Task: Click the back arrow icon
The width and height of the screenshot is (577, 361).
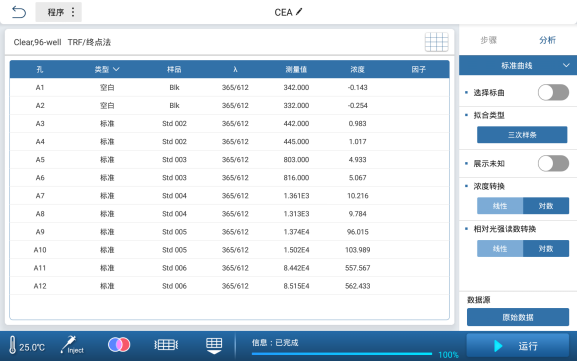Action: [x=19, y=12]
